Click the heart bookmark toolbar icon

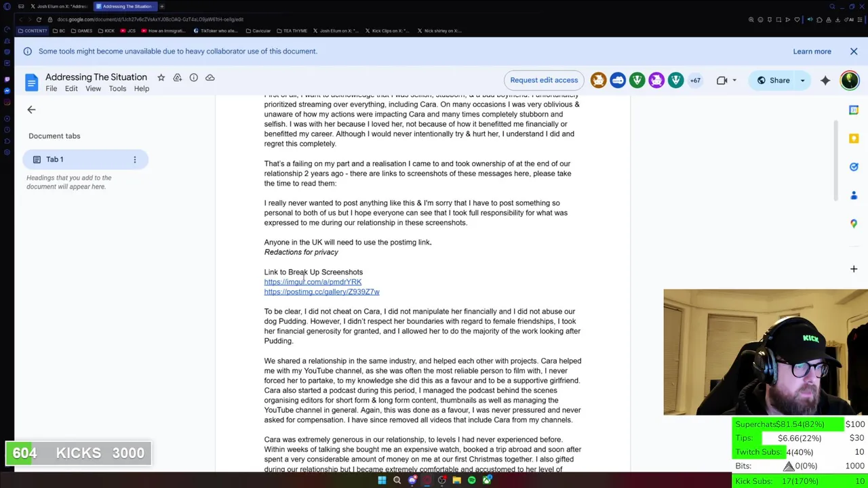[x=797, y=20]
